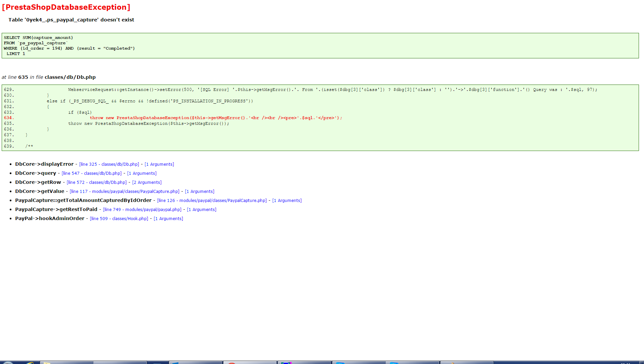Show arguments for DbCore->displayError
This screenshot has height=364, width=644.
click(x=159, y=164)
